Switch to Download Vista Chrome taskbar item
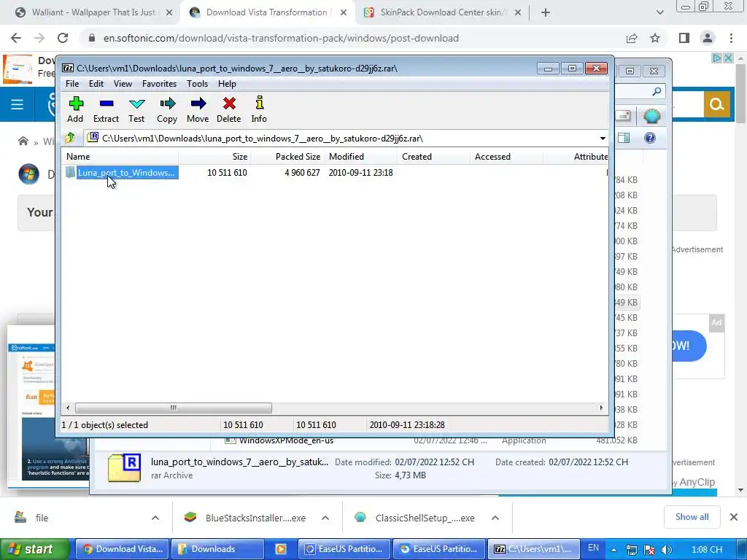The height and width of the screenshot is (560, 747). (x=122, y=549)
